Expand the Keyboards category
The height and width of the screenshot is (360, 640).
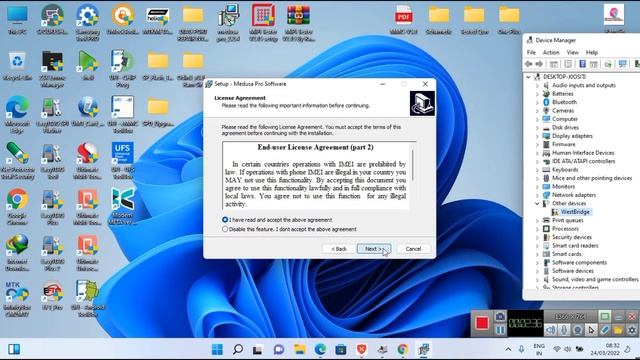pyautogui.click(x=537, y=170)
